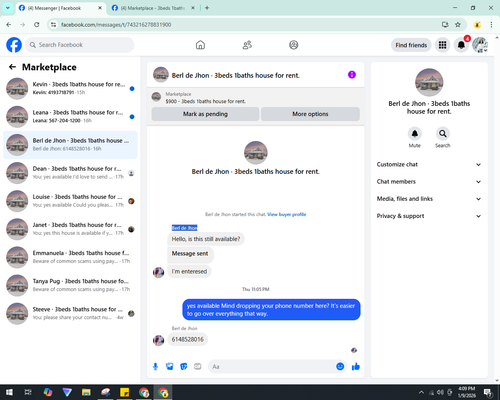Open View buyer profile link
Viewport: 500px width, 400px height.
287,214
